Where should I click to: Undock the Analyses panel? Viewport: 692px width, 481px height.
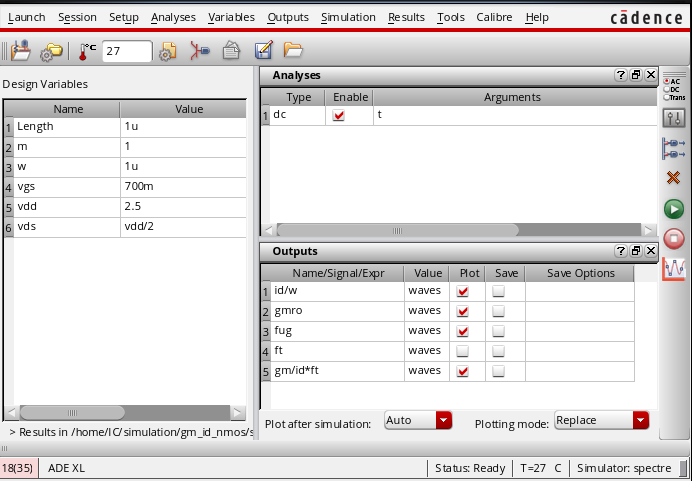tap(636, 75)
